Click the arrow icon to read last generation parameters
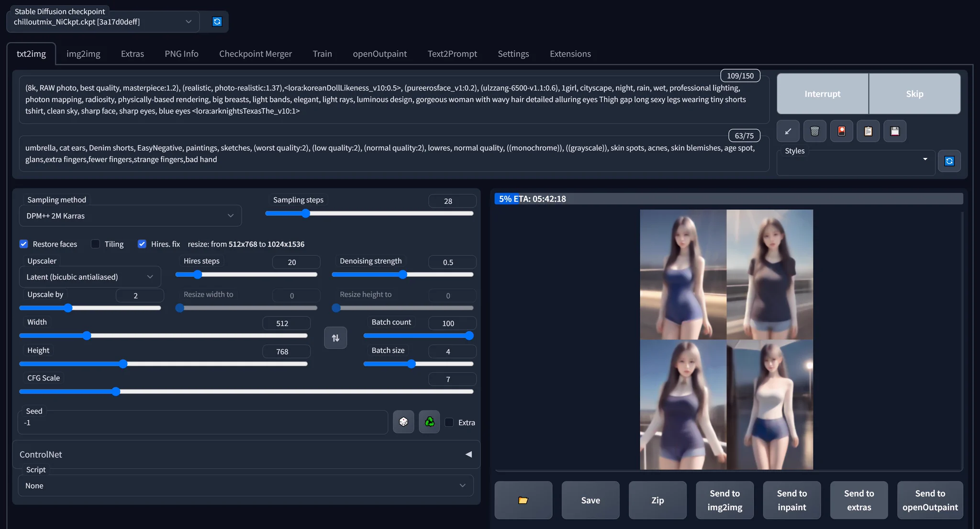The image size is (980, 529). pyautogui.click(x=788, y=131)
